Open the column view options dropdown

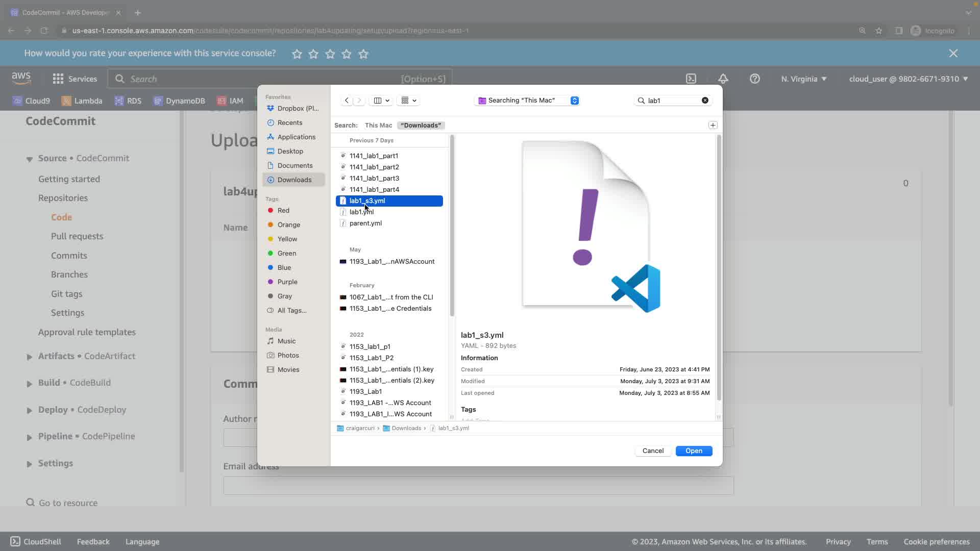point(381,101)
